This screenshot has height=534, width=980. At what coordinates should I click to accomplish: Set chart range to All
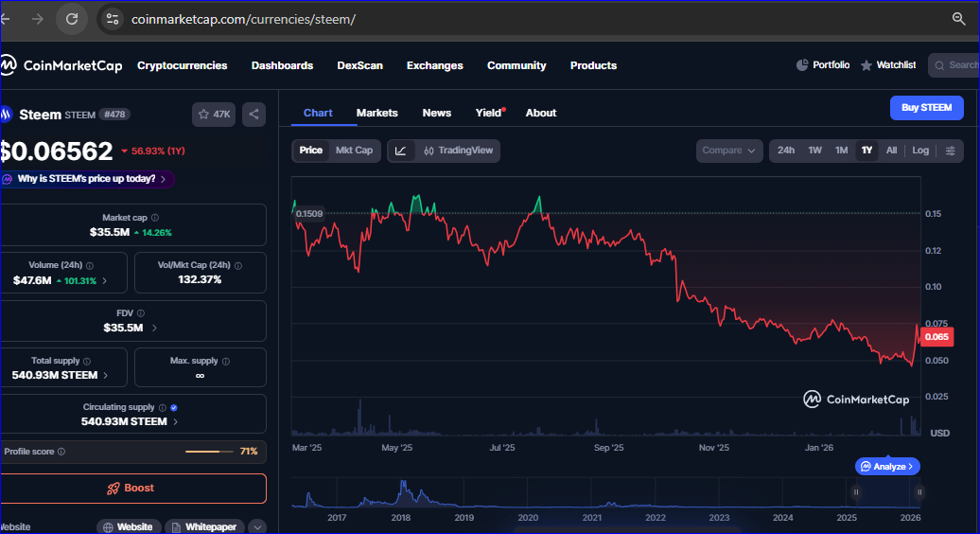[891, 151]
